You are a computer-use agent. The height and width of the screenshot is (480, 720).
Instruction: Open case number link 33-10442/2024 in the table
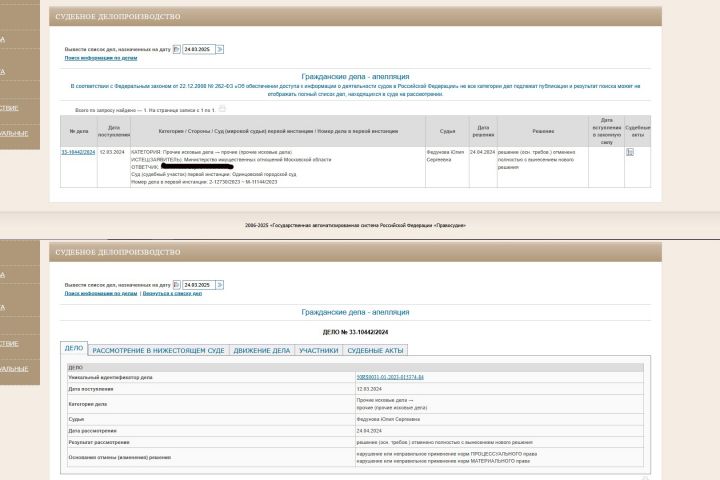tap(79, 152)
